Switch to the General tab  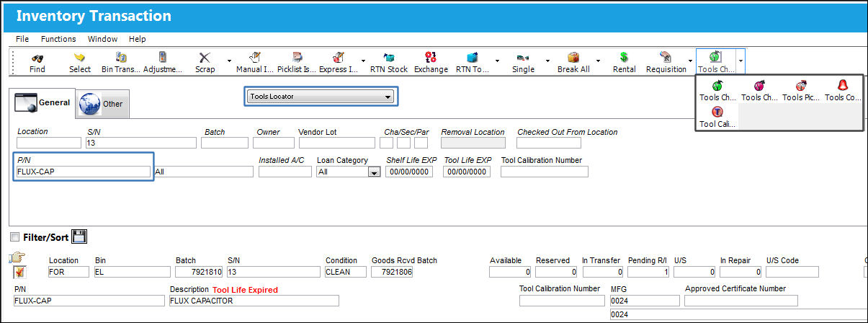tap(42, 102)
